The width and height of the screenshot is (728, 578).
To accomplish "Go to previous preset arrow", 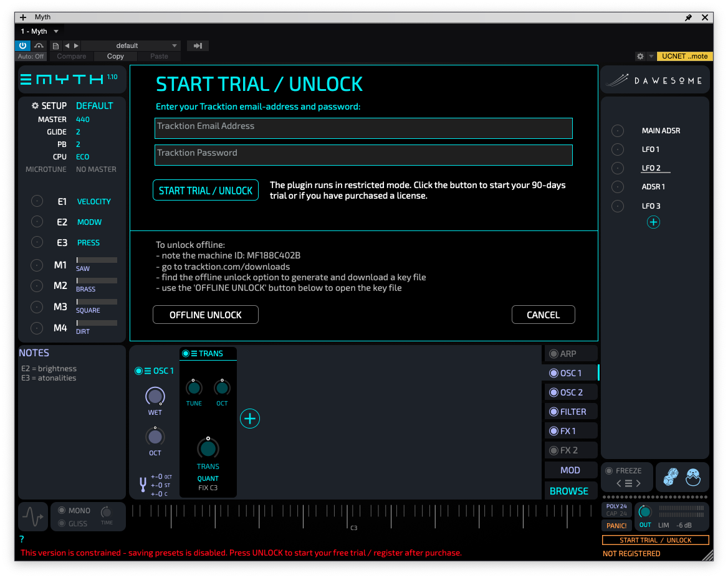I will click(67, 45).
